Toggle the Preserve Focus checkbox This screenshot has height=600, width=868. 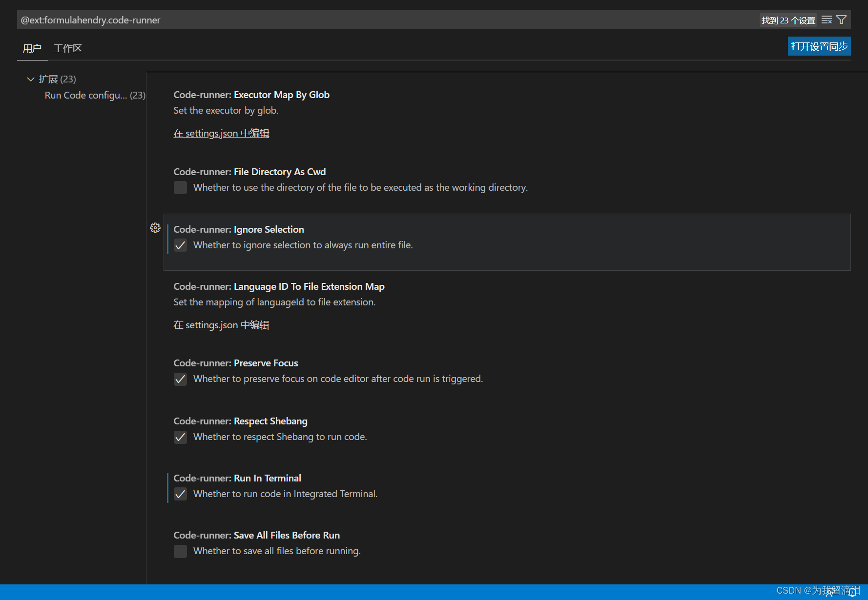[180, 379]
